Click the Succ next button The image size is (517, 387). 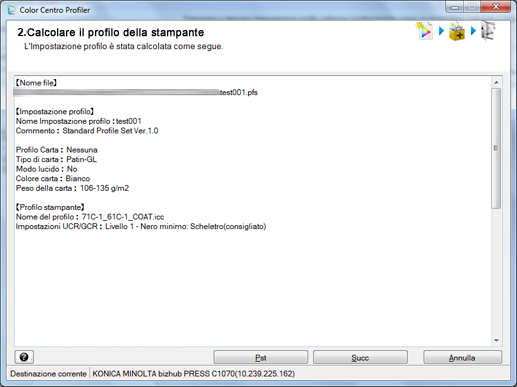pyautogui.click(x=360, y=357)
